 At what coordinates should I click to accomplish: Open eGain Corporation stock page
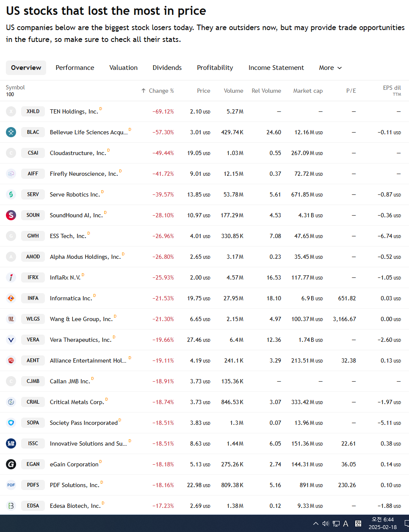[x=74, y=464]
